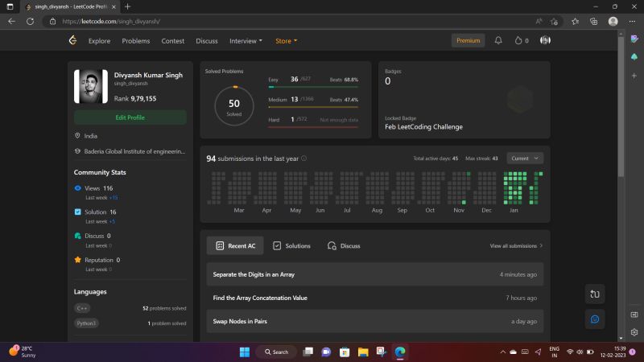644x362 pixels.
Task: Switch to the Discuss tab
Action: point(344,246)
